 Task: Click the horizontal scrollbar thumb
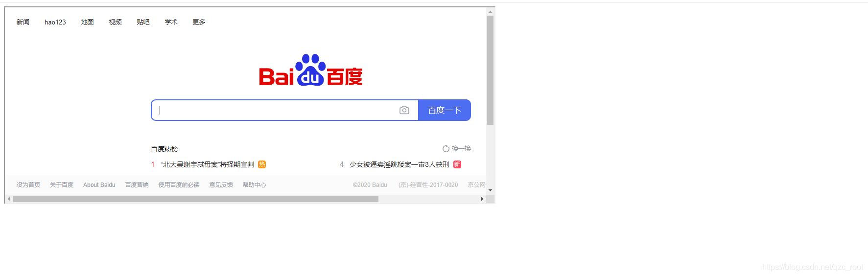pos(196,199)
